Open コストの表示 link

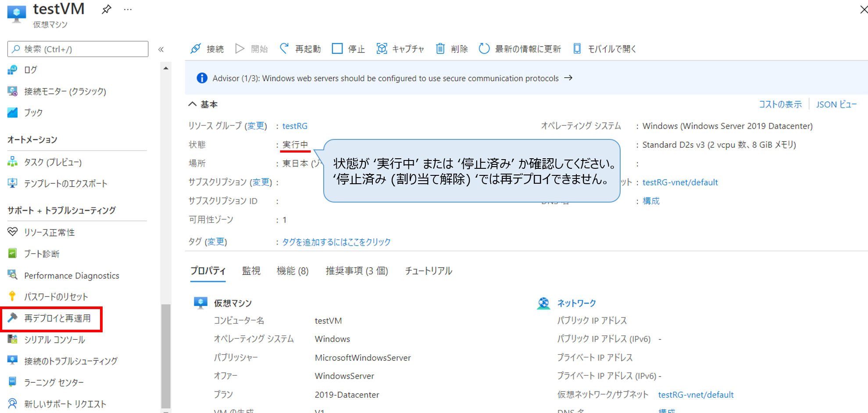tap(780, 104)
